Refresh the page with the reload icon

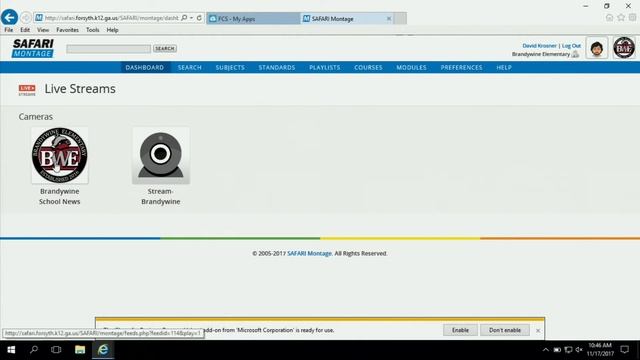(x=199, y=18)
